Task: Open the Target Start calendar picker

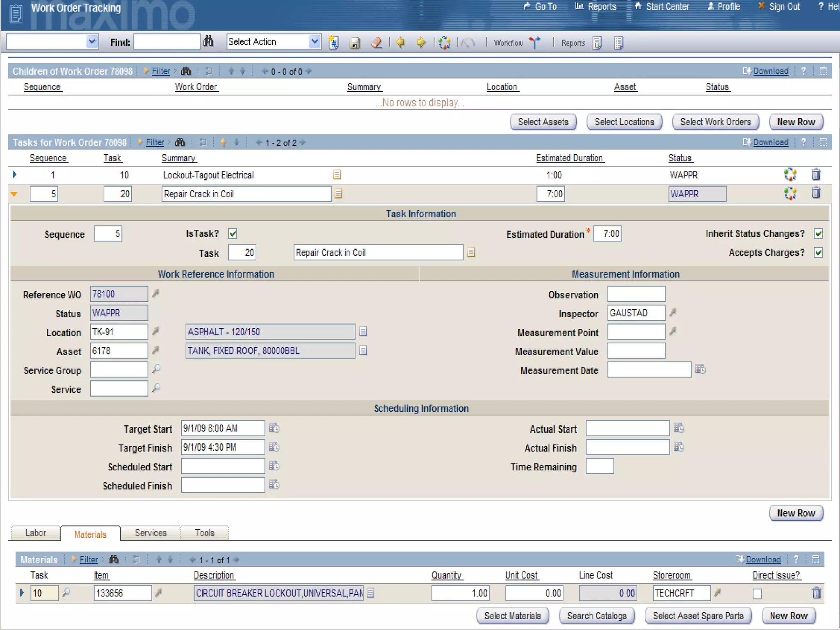Action: 274,428
